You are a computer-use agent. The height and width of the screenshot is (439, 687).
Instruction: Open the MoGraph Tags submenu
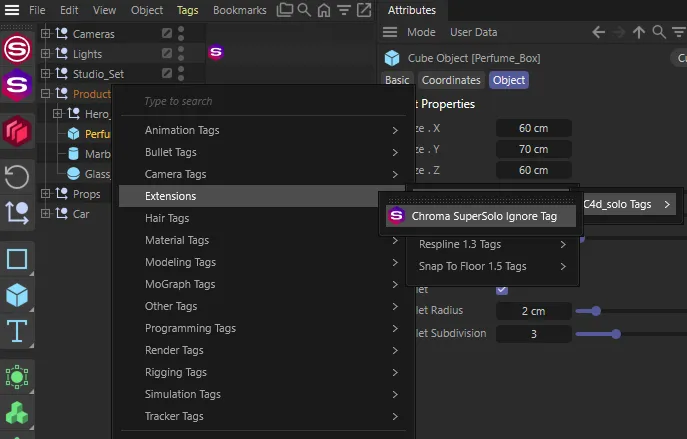pos(262,284)
